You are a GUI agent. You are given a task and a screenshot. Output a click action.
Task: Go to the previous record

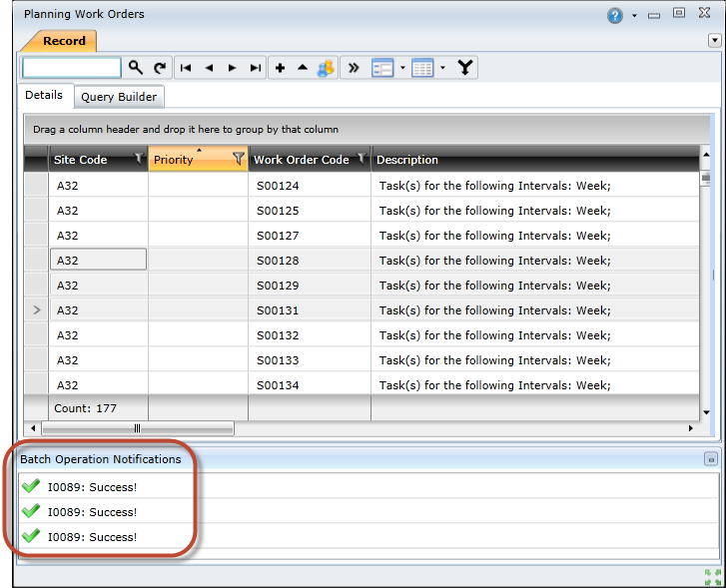209,68
